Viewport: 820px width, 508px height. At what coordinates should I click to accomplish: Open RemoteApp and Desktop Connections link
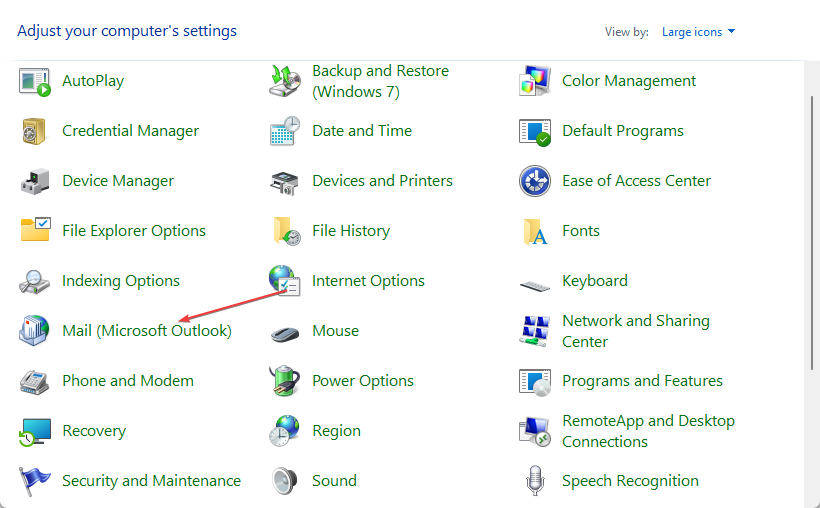648,431
